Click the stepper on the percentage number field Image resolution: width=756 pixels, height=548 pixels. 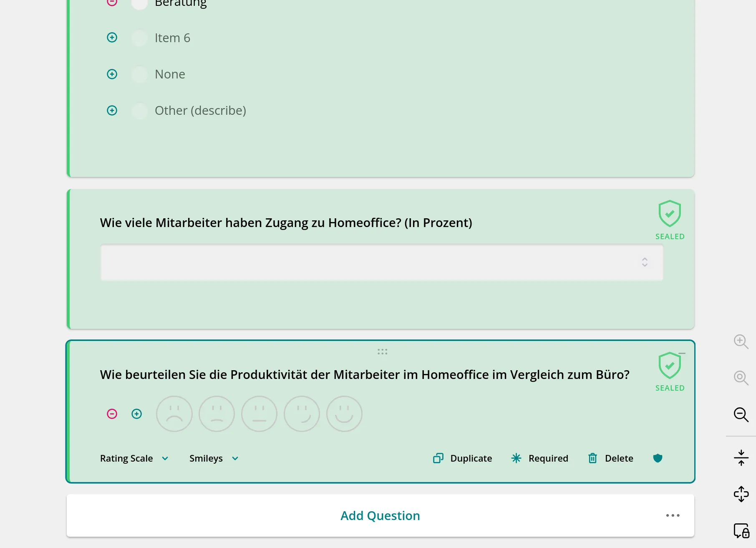point(645,263)
